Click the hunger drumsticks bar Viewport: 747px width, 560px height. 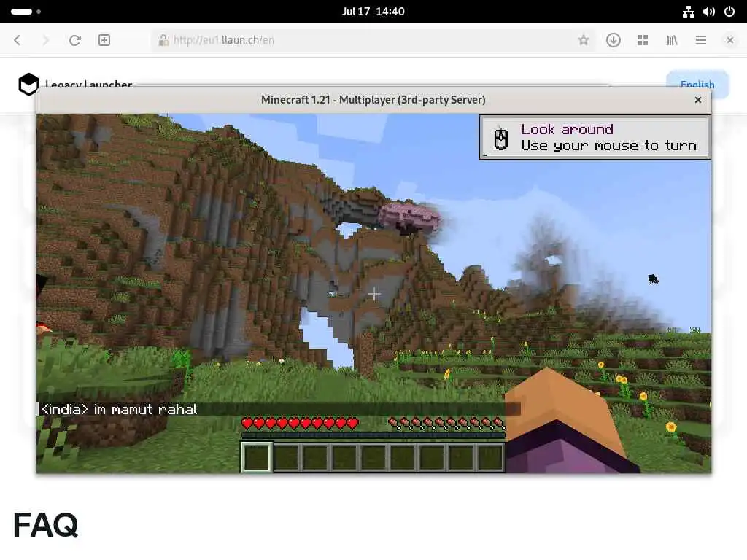click(x=446, y=423)
